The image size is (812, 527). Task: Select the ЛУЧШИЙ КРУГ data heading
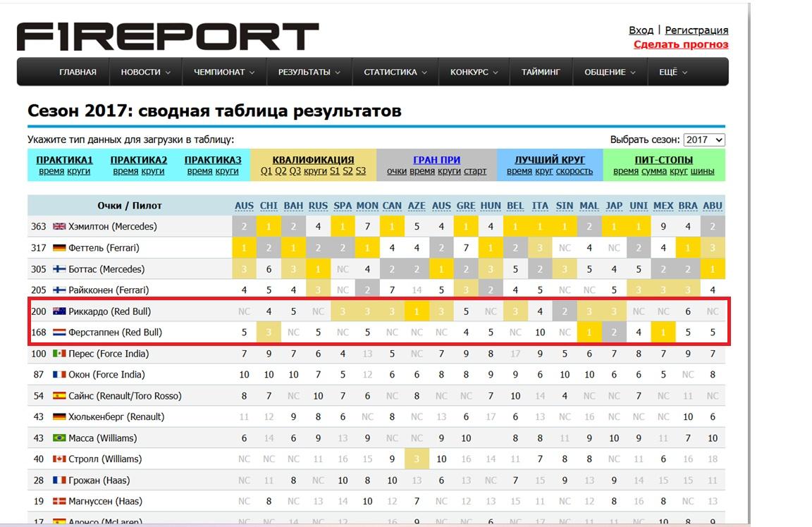[x=550, y=160]
